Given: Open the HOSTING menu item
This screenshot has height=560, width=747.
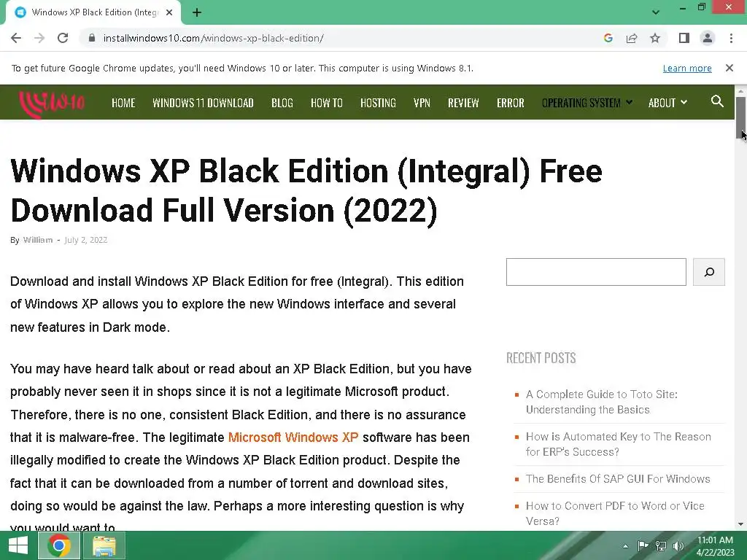Looking at the screenshot, I should tap(379, 103).
